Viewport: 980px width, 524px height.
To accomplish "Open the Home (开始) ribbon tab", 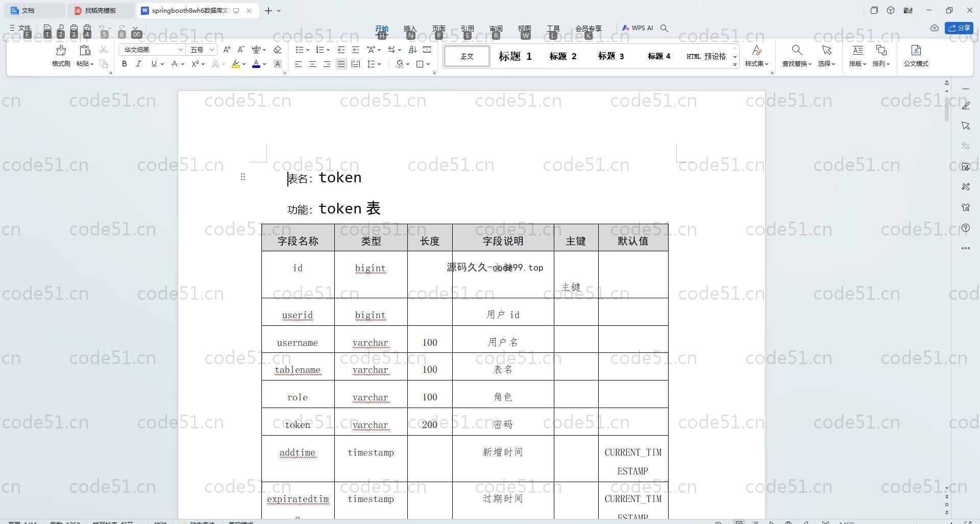I will [381, 29].
